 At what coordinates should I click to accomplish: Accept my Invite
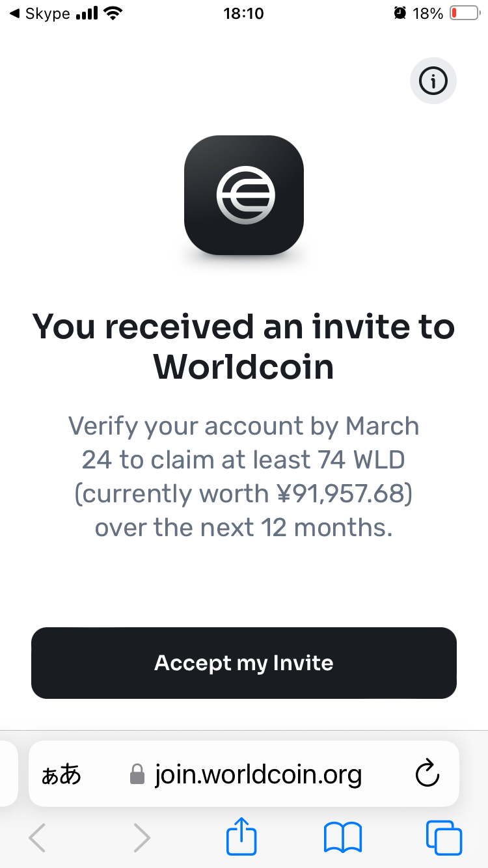pos(244,663)
